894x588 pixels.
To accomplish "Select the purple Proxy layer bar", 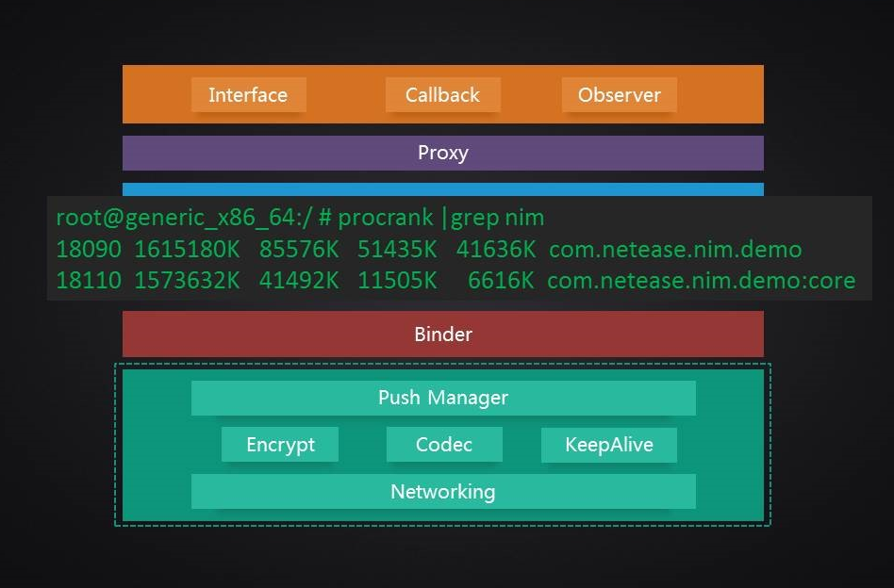I will click(x=443, y=153).
